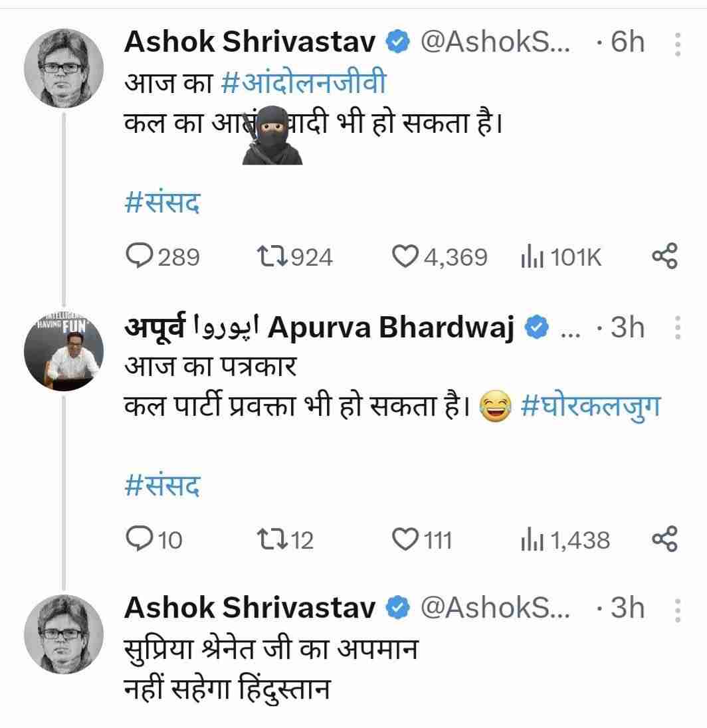
Task: Like Apurva Bhardwaj's tweet with 111 likes
Action: click(405, 539)
